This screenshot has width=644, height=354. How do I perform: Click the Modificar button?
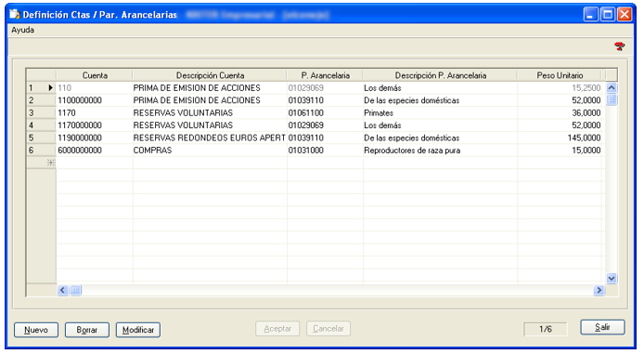click(x=138, y=330)
